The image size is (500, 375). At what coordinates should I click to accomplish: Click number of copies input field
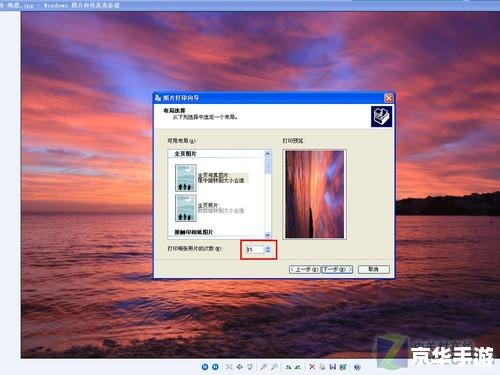tap(255, 249)
